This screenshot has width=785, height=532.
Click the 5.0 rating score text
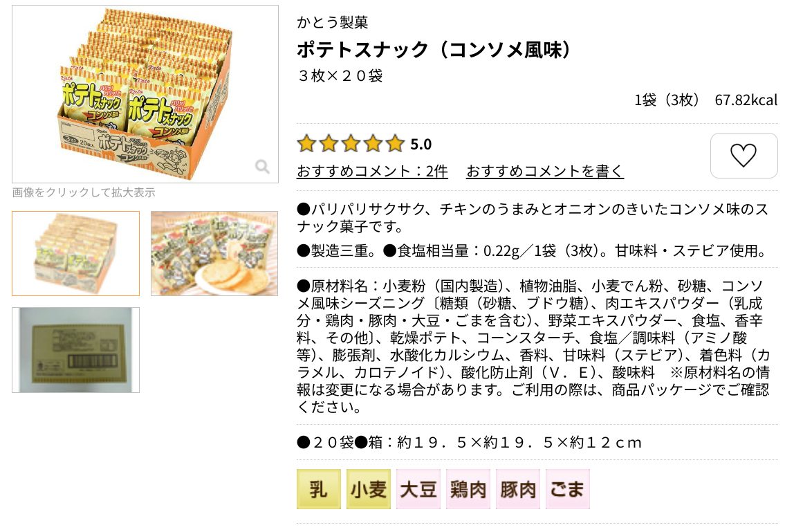[x=421, y=145]
